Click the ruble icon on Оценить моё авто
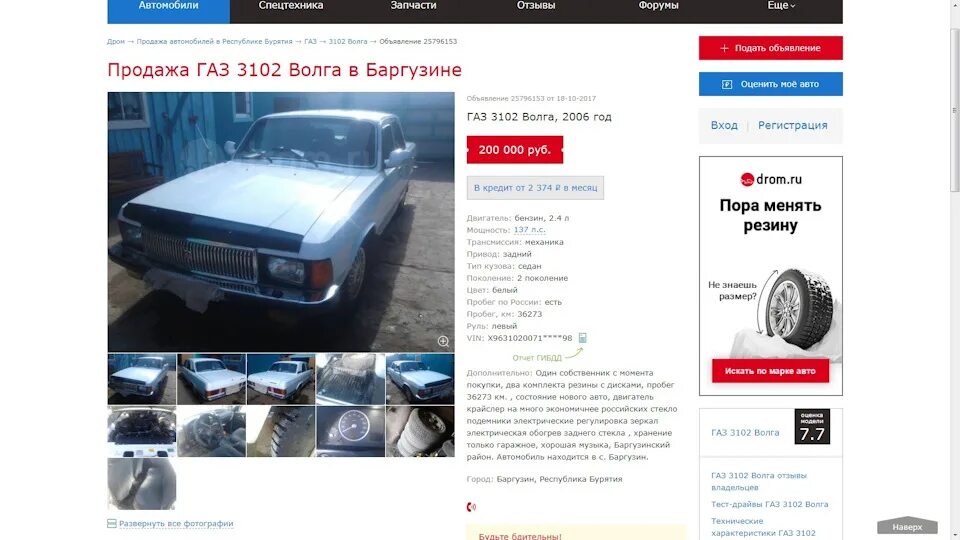The image size is (960, 540). tap(727, 84)
